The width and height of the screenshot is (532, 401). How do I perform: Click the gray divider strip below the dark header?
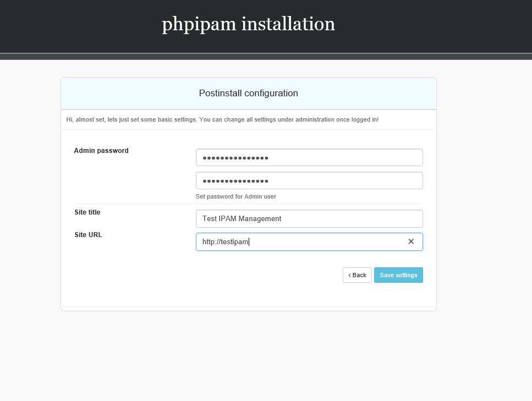(266, 56)
